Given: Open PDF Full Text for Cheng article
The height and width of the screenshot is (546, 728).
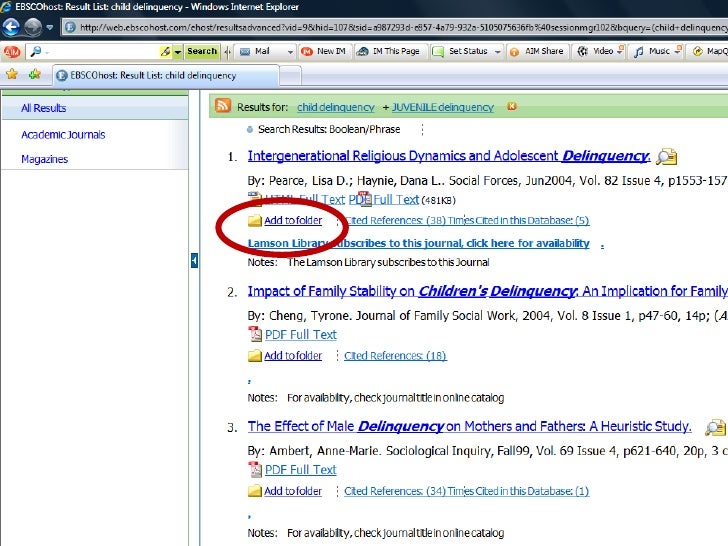Looking at the screenshot, I should tap(301, 335).
